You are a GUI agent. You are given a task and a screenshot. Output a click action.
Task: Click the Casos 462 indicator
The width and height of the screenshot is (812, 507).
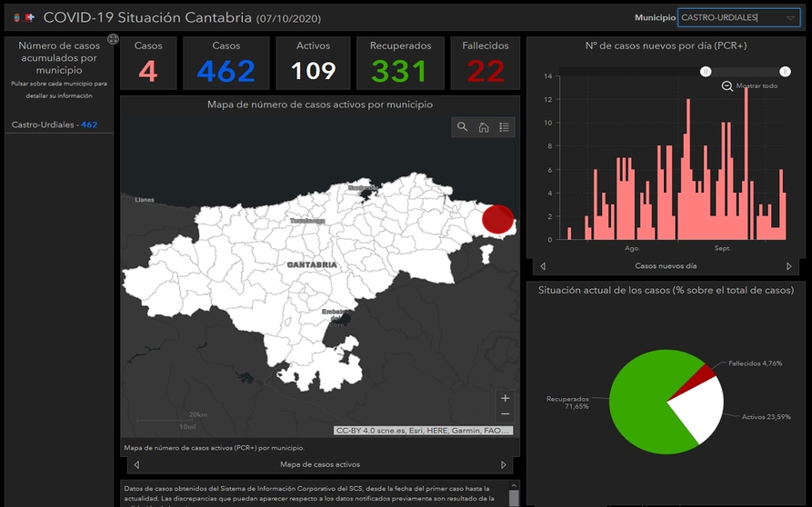pos(226,63)
